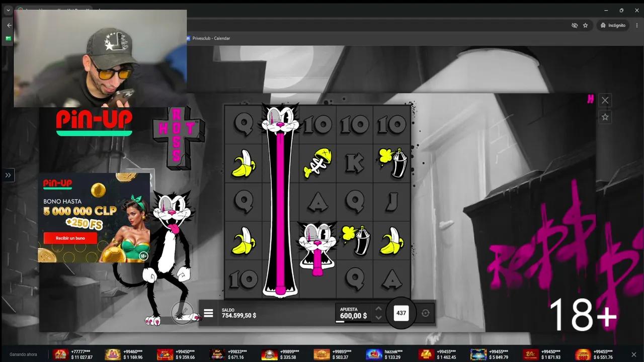This screenshot has height=362, width=644.
Task: Click the APUESTA amount 600,00 $
Action: pos(353,316)
